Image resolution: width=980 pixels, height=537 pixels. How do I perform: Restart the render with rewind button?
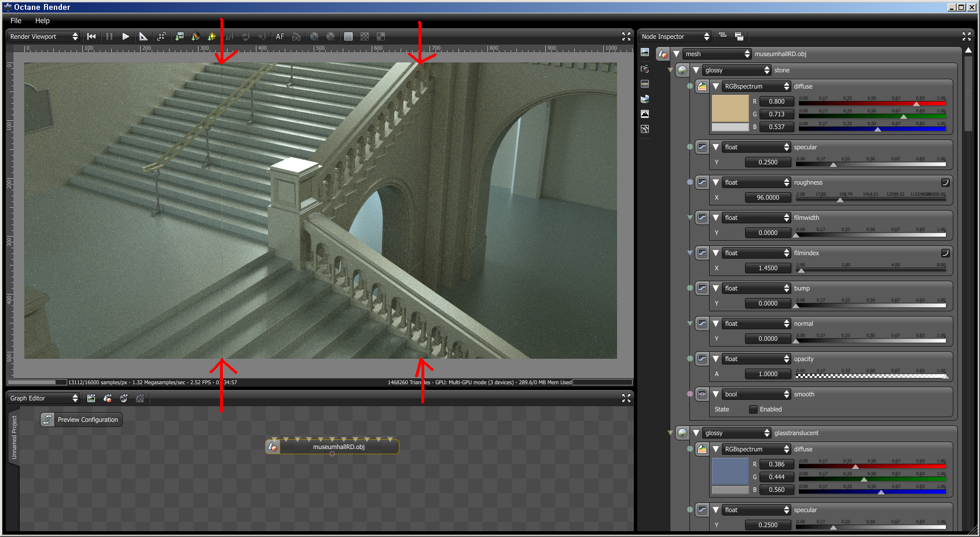[x=91, y=36]
